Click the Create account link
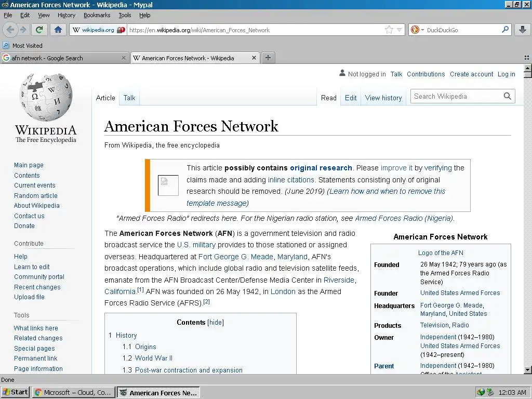This screenshot has height=399, width=532. click(x=471, y=74)
